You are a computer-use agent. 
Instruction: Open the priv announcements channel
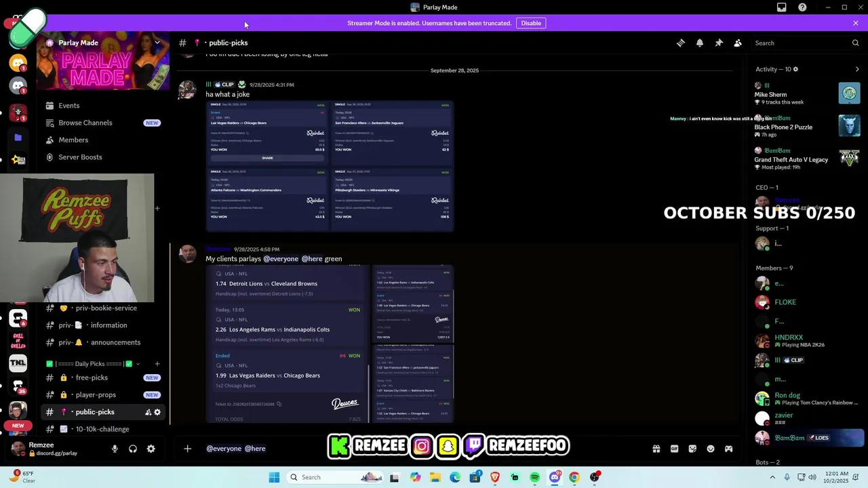[102, 342]
